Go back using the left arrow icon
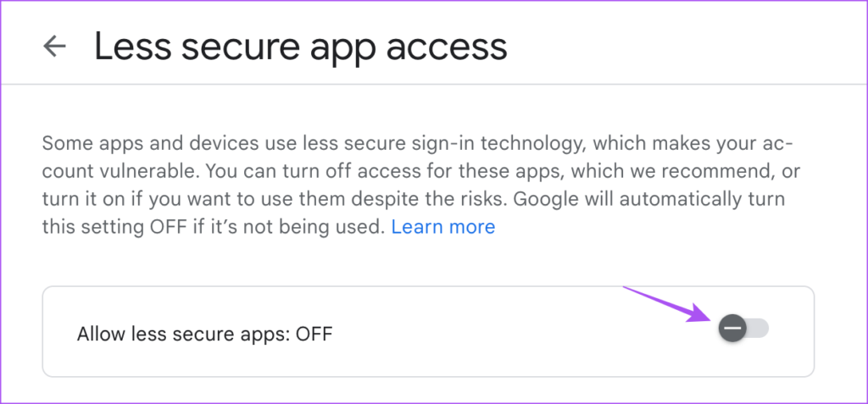 55,47
